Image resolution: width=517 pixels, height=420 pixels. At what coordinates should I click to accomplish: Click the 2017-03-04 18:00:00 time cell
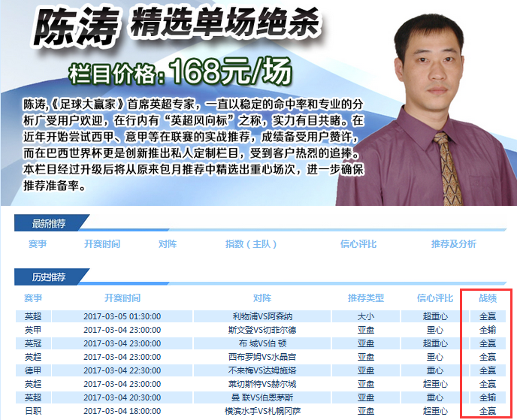(x=122, y=411)
